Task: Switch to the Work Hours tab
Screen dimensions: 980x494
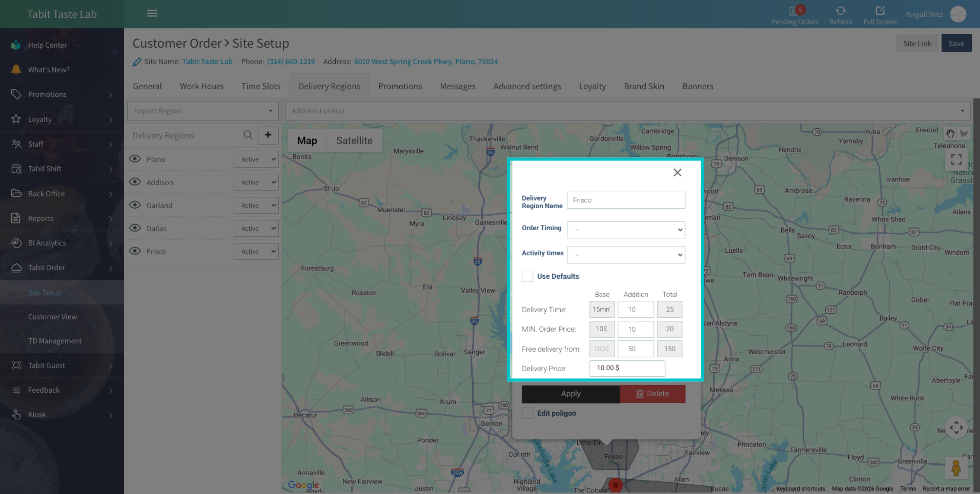Action: (202, 86)
